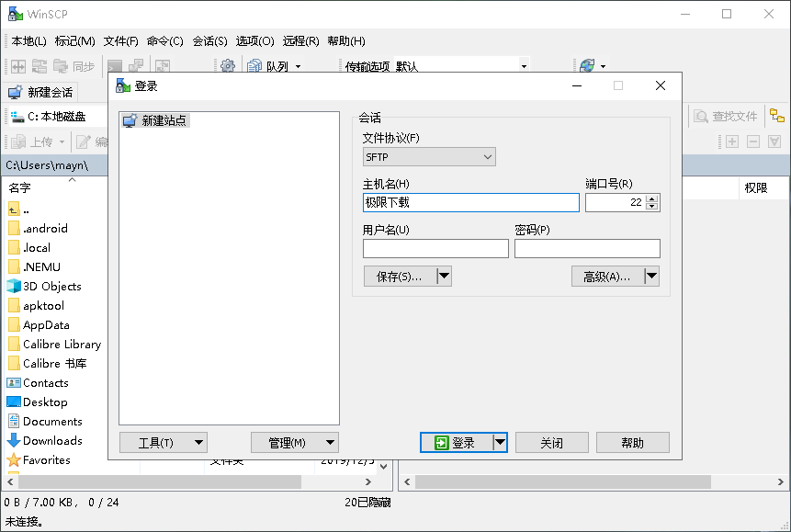Click the preferences gear icon in toolbar
Image resolution: width=791 pixels, height=532 pixels.
(x=228, y=66)
